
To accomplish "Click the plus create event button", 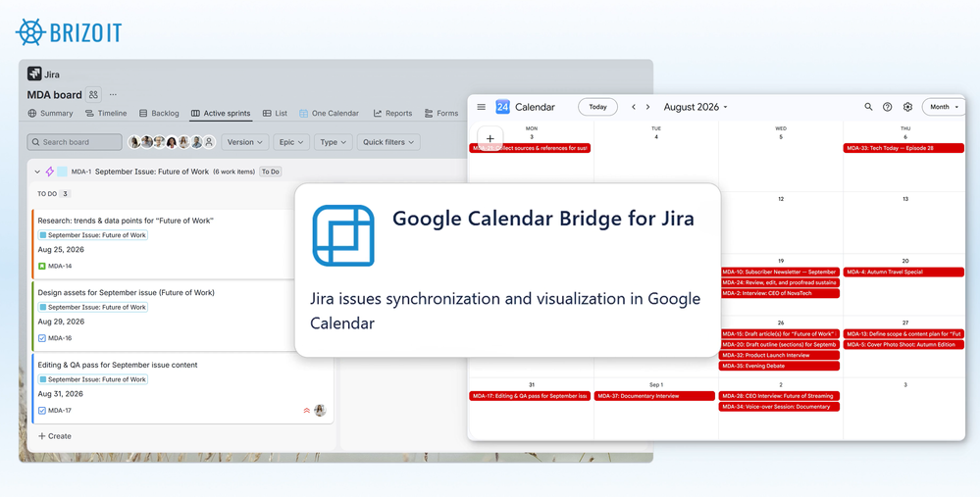I will (490, 138).
